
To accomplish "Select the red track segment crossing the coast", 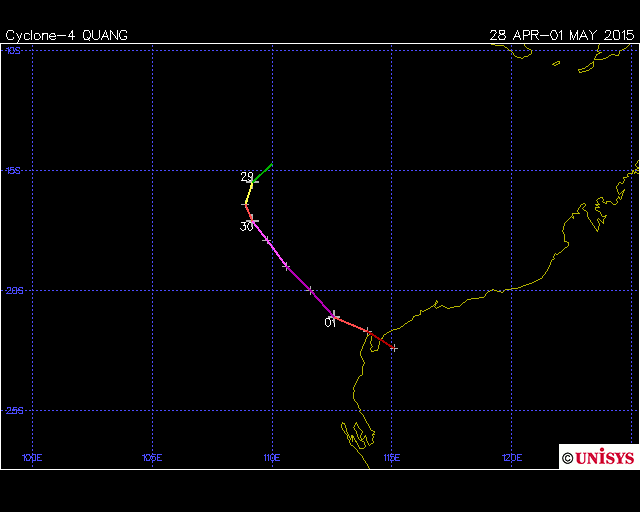I will (381, 340).
